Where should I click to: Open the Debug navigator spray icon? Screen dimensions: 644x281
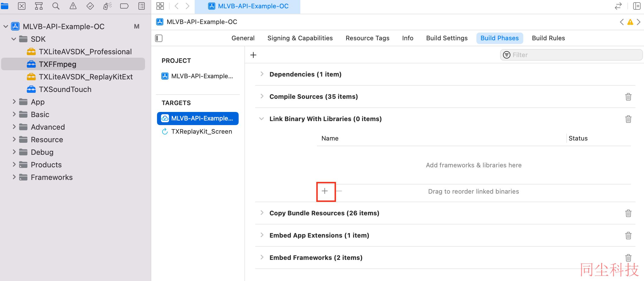point(107,6)
